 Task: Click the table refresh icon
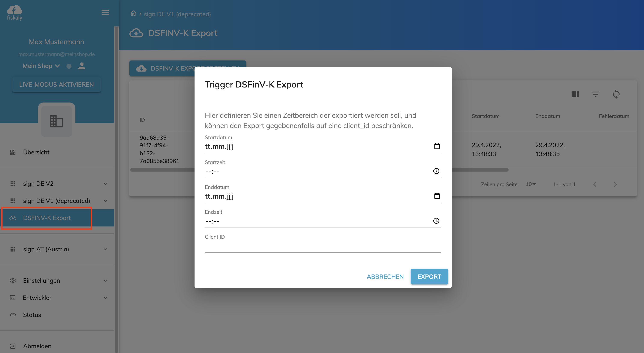(x=616, y=94)
